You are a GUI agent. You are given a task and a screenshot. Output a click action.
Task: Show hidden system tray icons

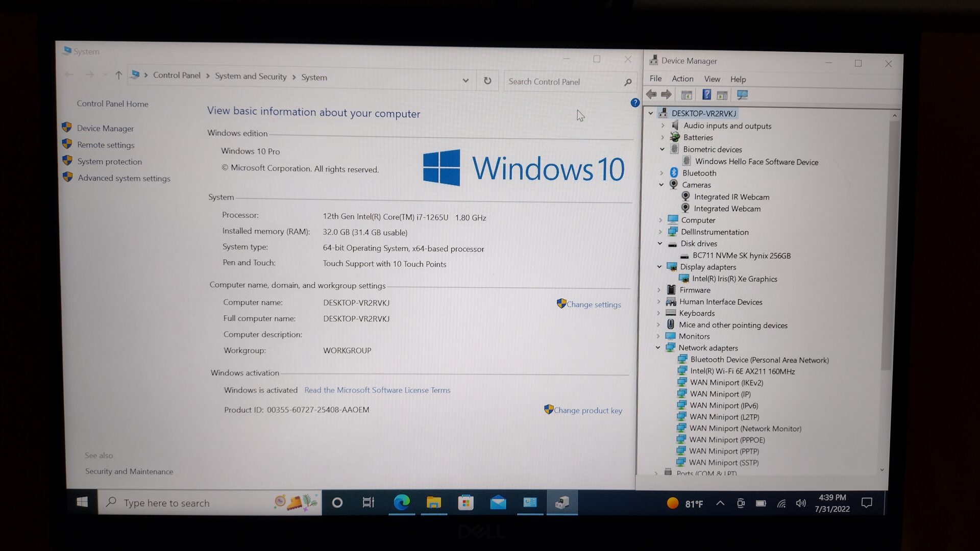click(x=720, y=504)
